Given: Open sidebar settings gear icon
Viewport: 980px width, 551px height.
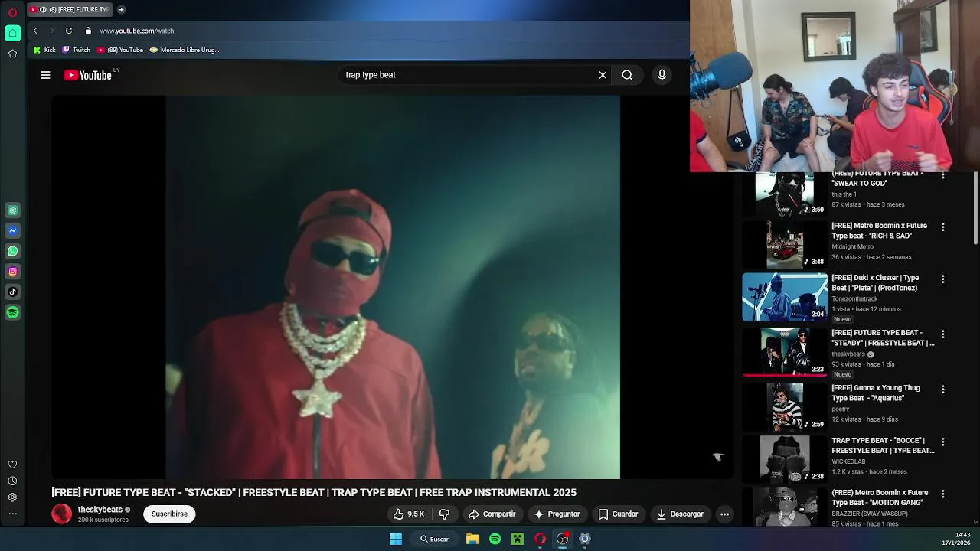Looking at the screenshot, I should coord(12,497).
